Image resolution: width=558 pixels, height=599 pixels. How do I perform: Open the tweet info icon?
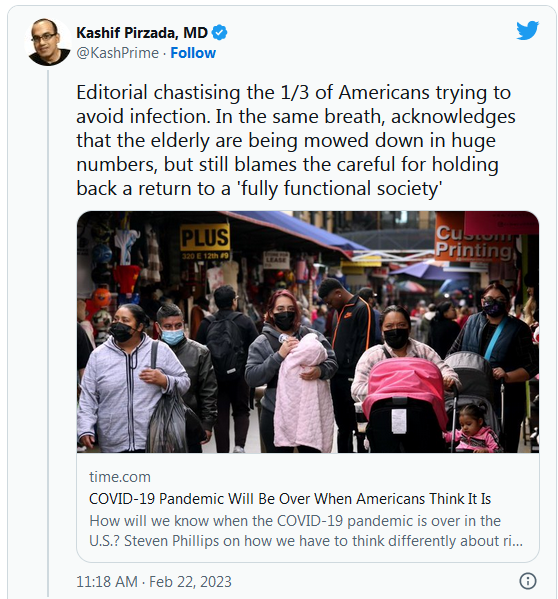coord(527,581)
